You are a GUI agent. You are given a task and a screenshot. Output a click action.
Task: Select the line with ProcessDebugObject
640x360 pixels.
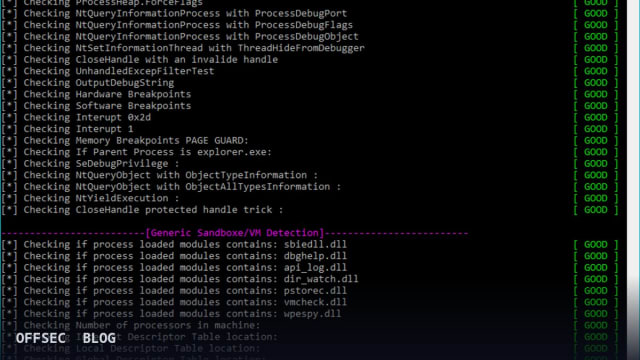tap(180, 36)
